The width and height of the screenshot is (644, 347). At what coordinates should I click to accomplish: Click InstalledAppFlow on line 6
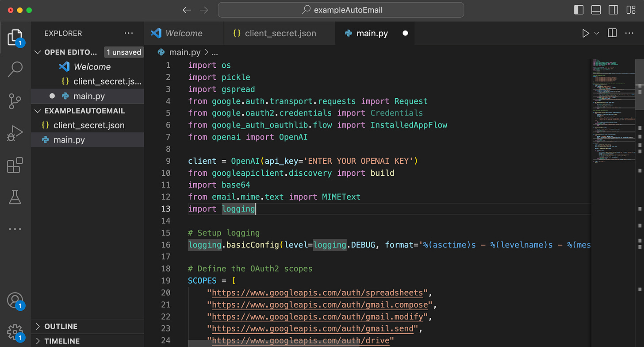(x=409, y=125)
